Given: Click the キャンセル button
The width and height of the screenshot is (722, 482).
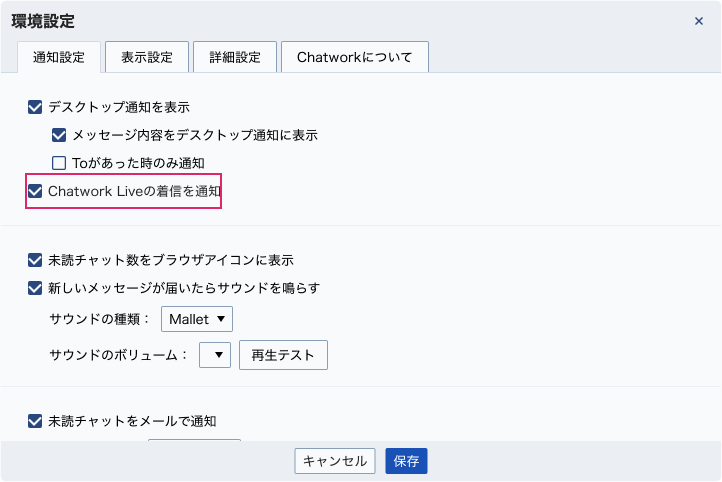Looking at the screenshot, I should pyautogui.click(x=335, y=461).
